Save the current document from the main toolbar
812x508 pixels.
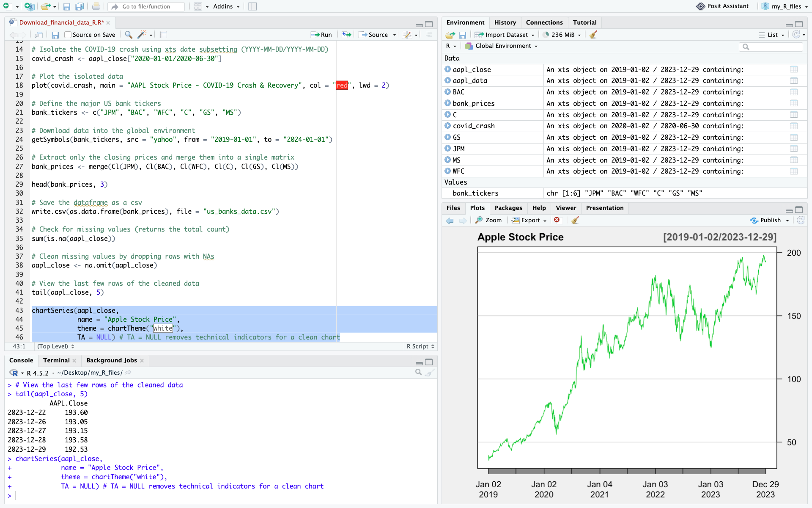click(x=66, y=6)
